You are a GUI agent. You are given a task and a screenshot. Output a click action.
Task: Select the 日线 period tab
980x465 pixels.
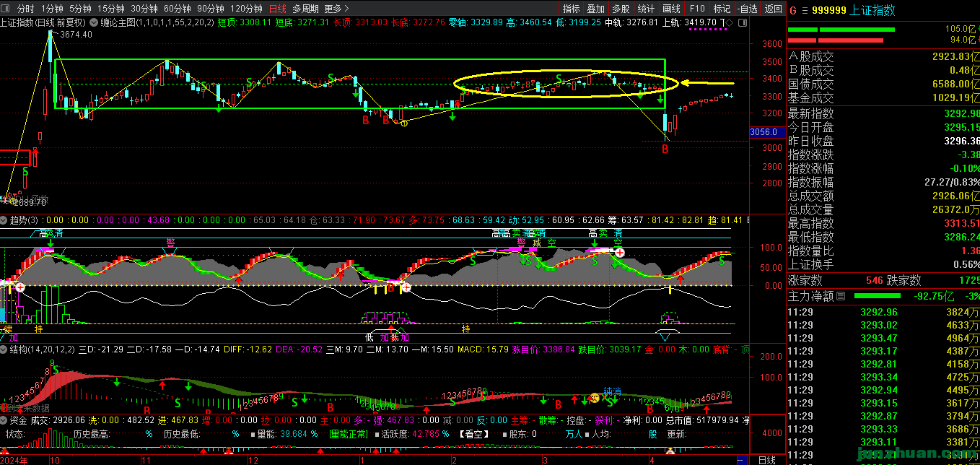point(277,9)
